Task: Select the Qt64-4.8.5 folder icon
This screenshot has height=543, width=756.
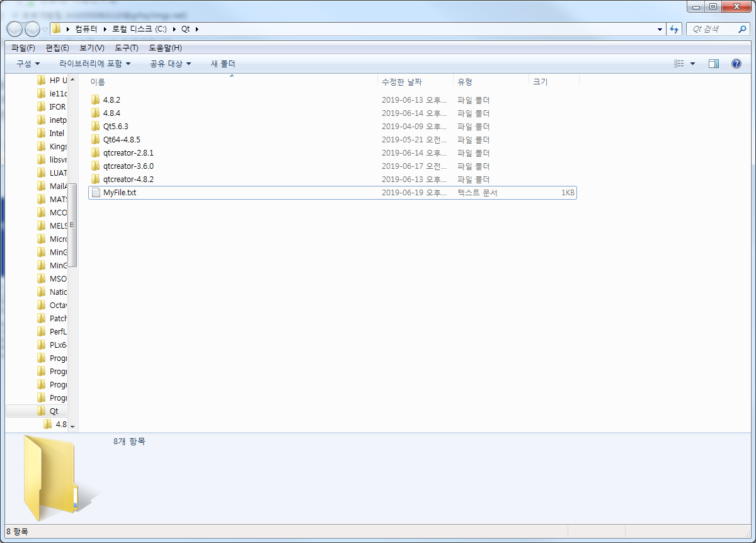Action: [x=96, y=140]
